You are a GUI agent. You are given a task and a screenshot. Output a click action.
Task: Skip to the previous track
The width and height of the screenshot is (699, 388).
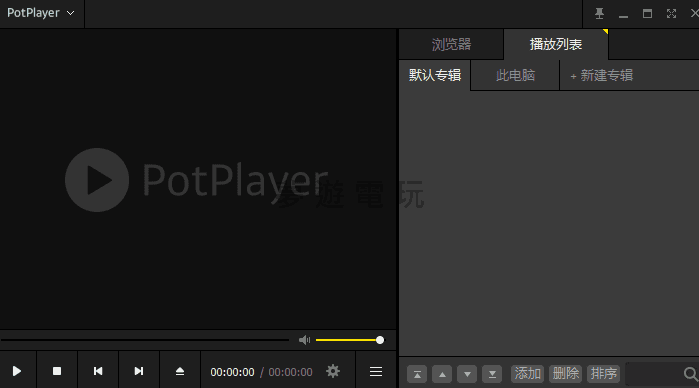pos(98,371)
